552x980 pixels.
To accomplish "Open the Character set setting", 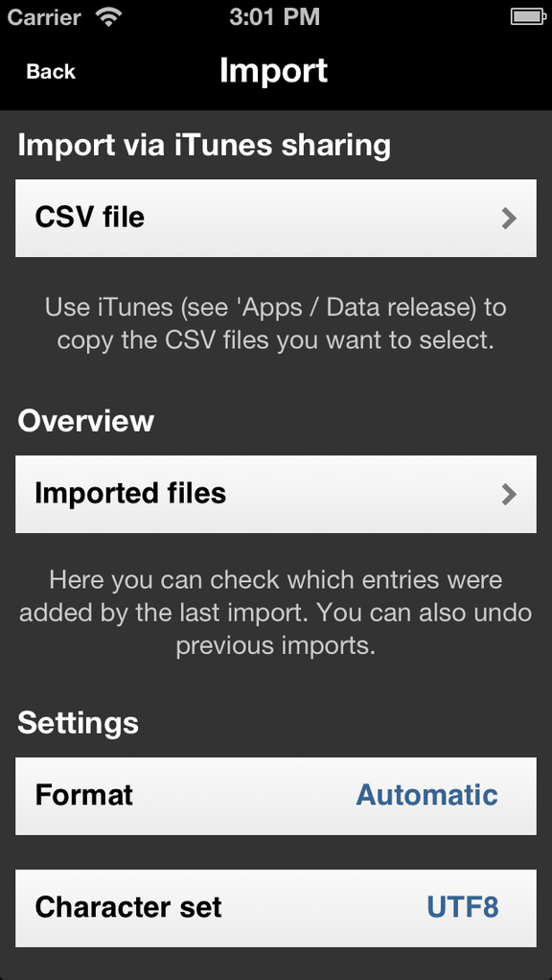I will 275,908.
